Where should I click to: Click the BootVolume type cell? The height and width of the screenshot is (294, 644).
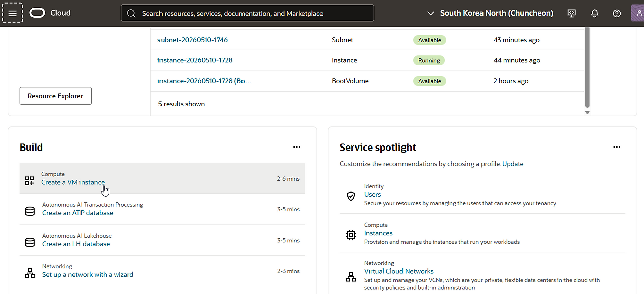coord(350,81)
